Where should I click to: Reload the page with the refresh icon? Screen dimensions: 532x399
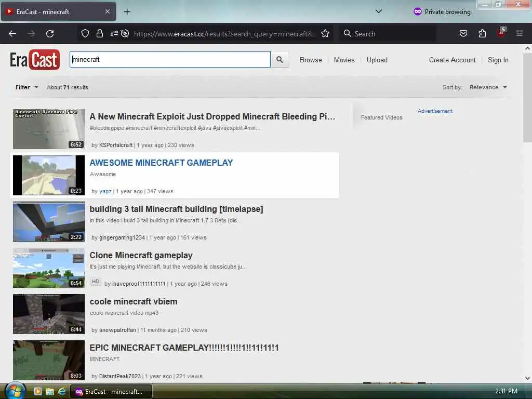[50, 34]
